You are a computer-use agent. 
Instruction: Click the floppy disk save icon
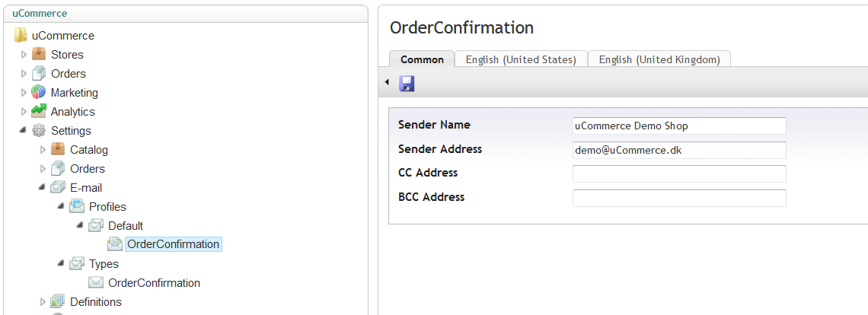407,84
